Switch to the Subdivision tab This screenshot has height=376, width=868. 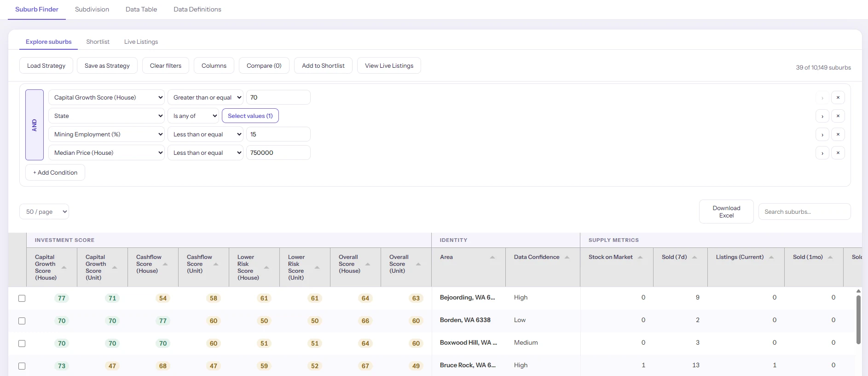(92, 9)
